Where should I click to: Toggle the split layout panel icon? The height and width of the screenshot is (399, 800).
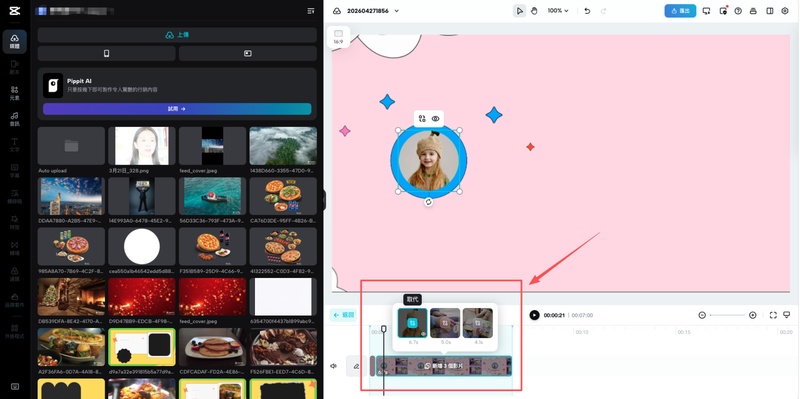(770, 11)
